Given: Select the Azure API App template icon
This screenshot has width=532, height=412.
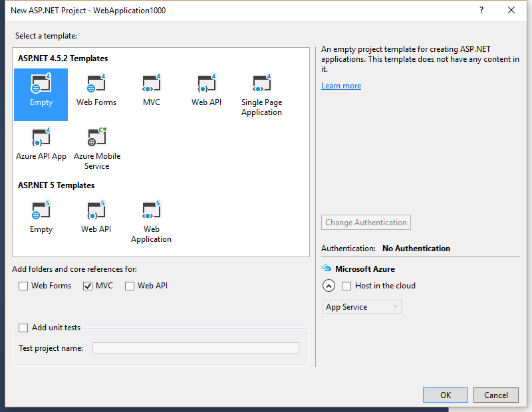Looking at the screenshot, I should (x=41, y=137).
